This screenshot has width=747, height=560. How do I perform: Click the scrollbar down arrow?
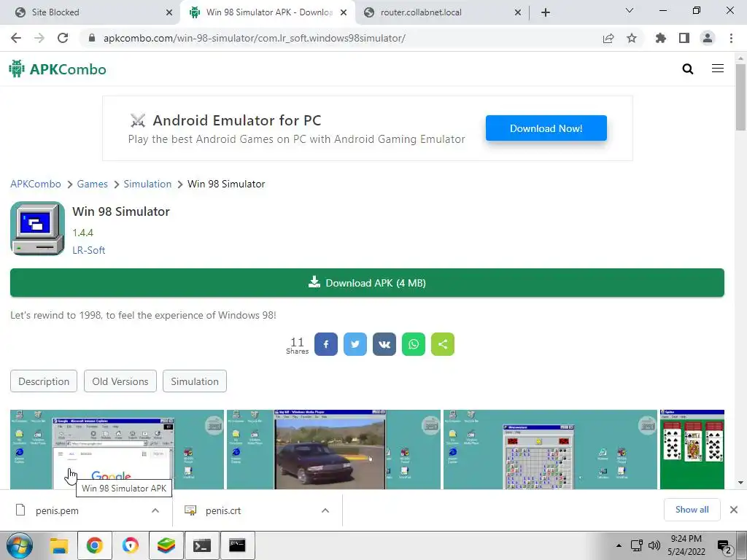(741, 483)
